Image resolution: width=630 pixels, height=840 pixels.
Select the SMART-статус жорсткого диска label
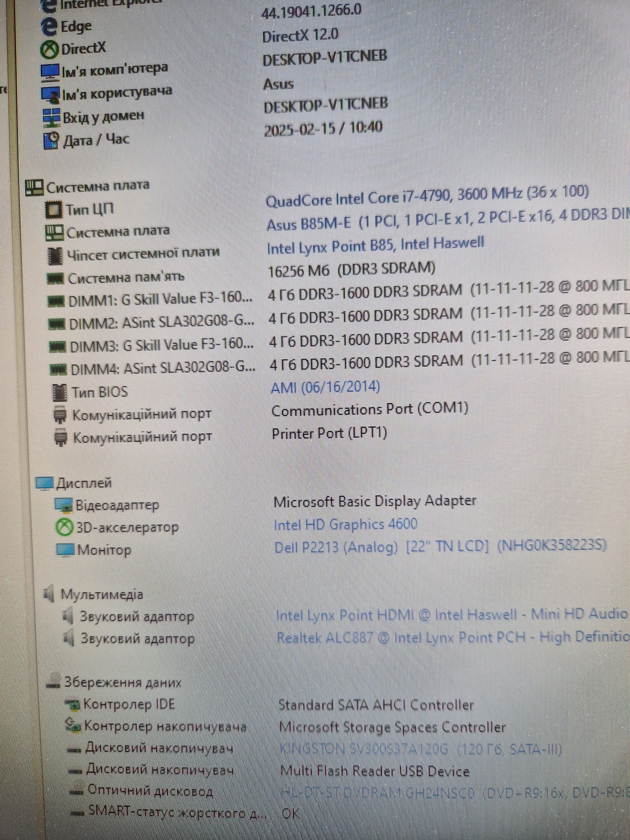click(177, 812)
